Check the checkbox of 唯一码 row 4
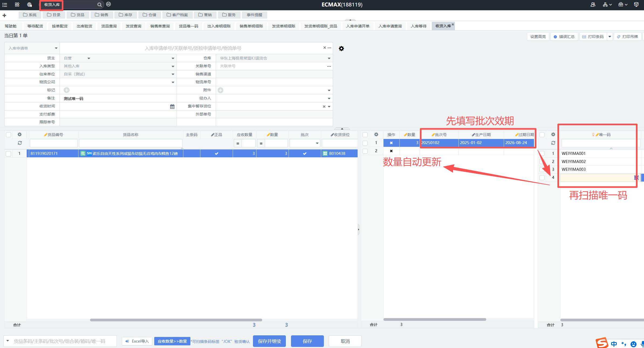Screen dimensions: 644x348 click(542, 178)
